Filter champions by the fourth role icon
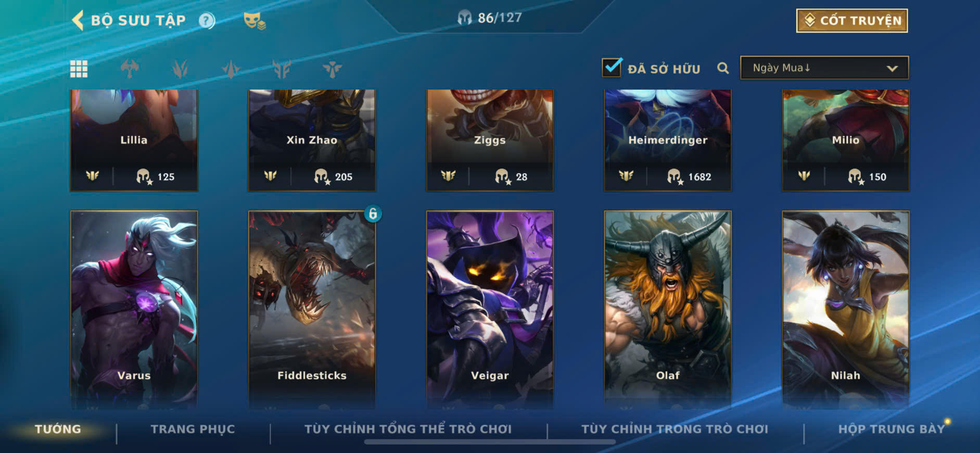 pyautogui.click(x=282, y=69)
